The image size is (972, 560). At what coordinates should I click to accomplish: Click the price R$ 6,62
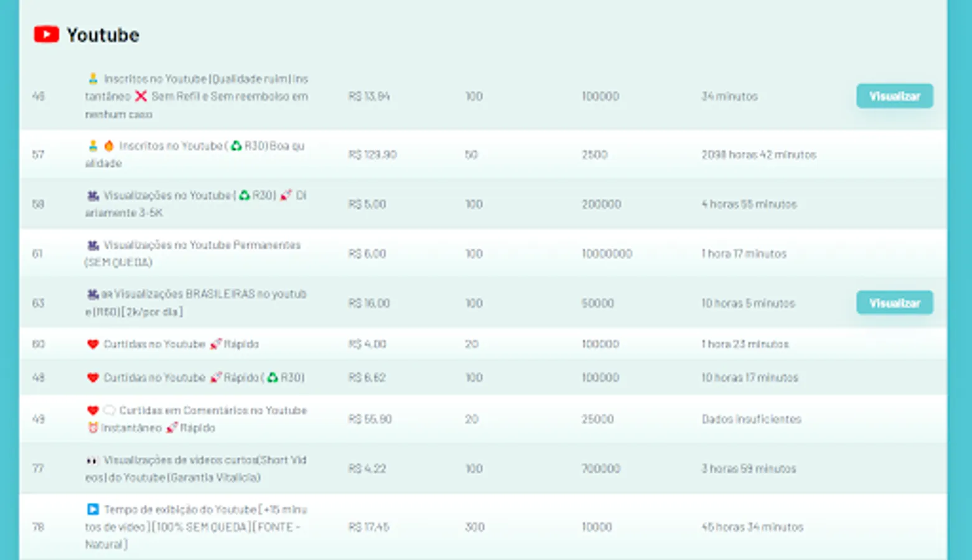coord(367,377)
